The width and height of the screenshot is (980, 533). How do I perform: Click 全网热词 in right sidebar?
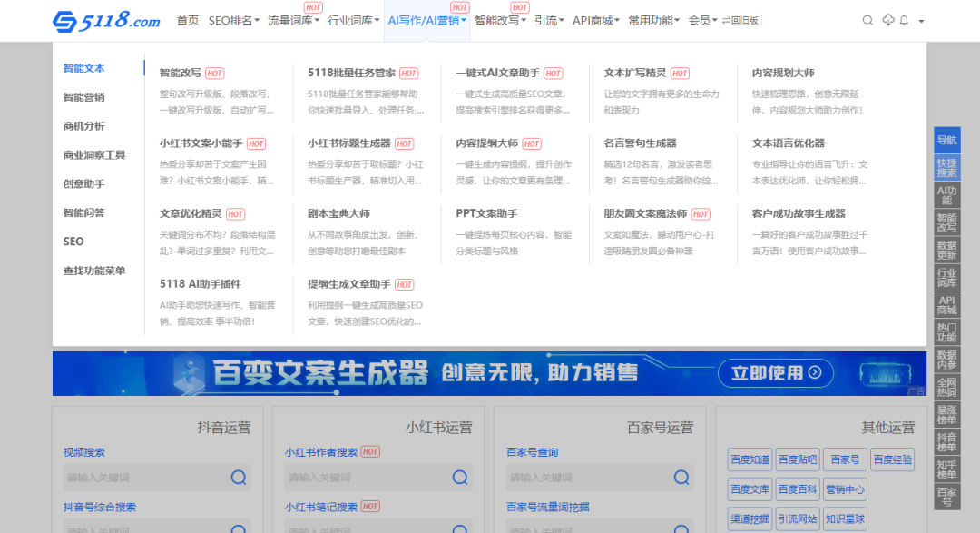point(946,387)
